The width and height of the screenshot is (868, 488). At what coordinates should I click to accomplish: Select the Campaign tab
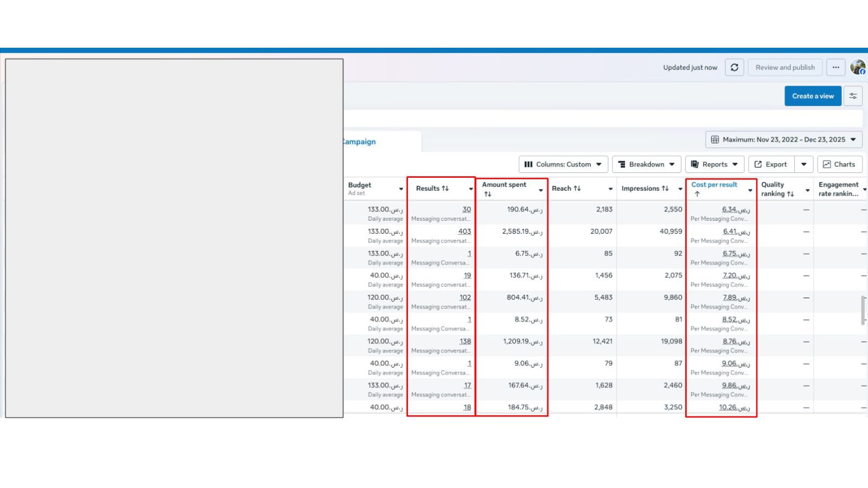pos(360,142)
